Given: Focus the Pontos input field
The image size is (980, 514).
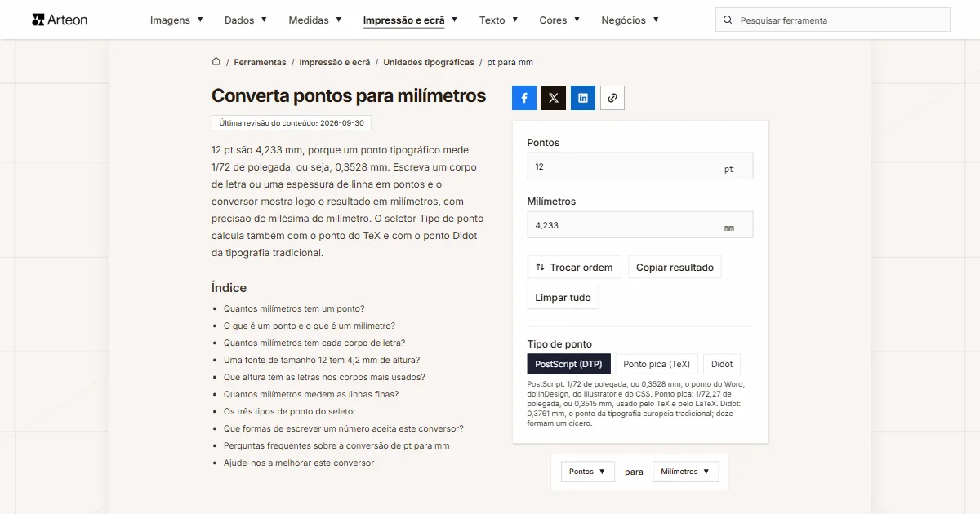Looking at the screenshot, I should 640,166.
